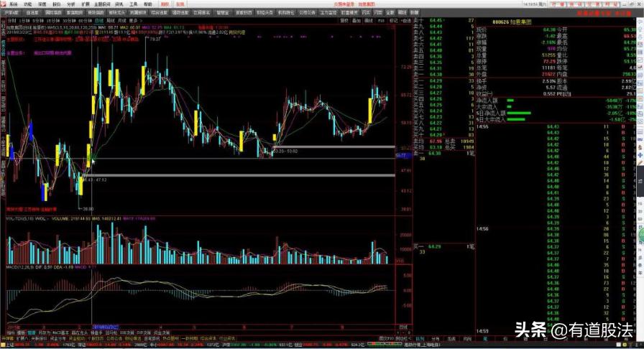Switch chart to 15分钟 period
644x349 pixels.
click(53, 21)
